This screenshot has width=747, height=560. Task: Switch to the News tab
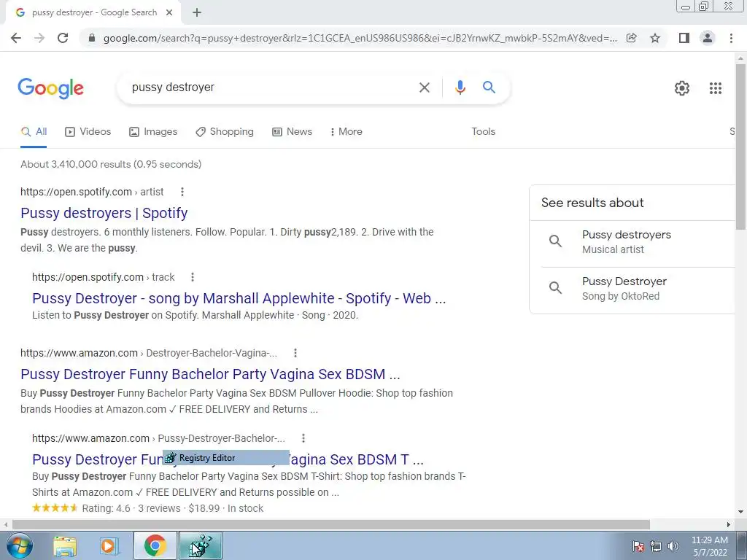(292, 132)
